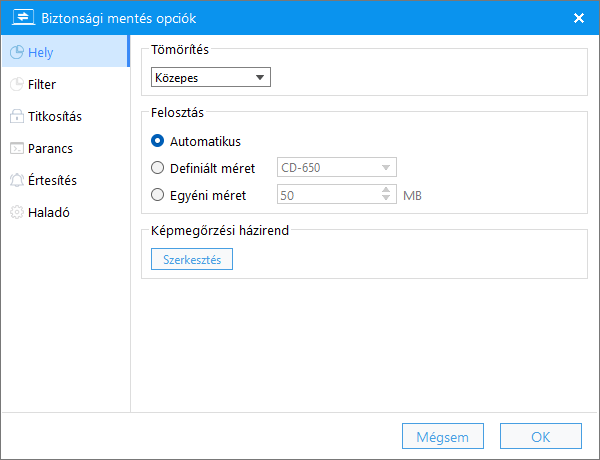Expand the CD-650 size dropdown
Image resolution: width=600 pixels, height=460 pixels.
pos(337,167)
